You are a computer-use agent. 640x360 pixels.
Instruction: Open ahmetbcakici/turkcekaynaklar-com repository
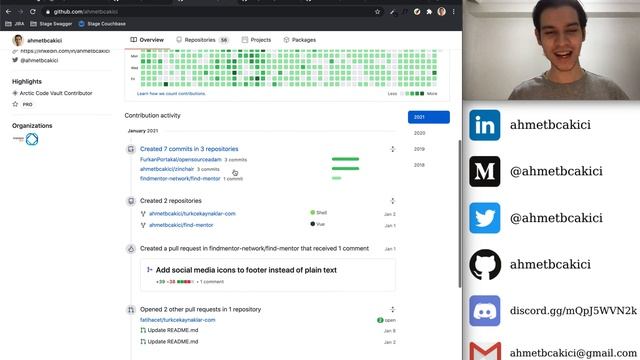tap(192, 213)
